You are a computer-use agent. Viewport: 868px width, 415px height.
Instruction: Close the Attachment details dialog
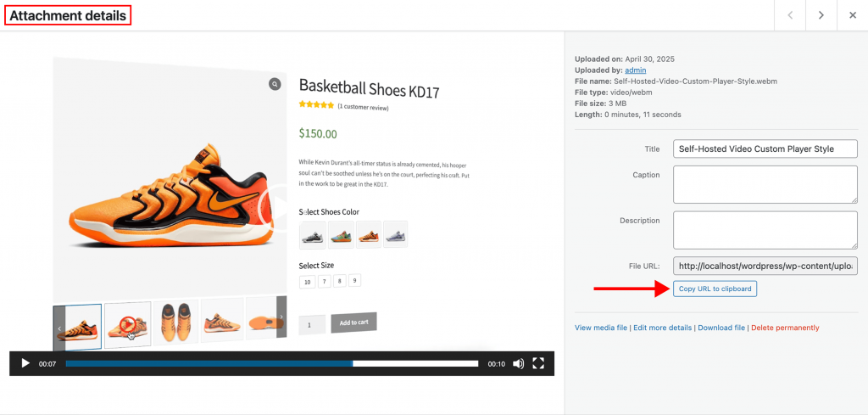pos(853,15)
